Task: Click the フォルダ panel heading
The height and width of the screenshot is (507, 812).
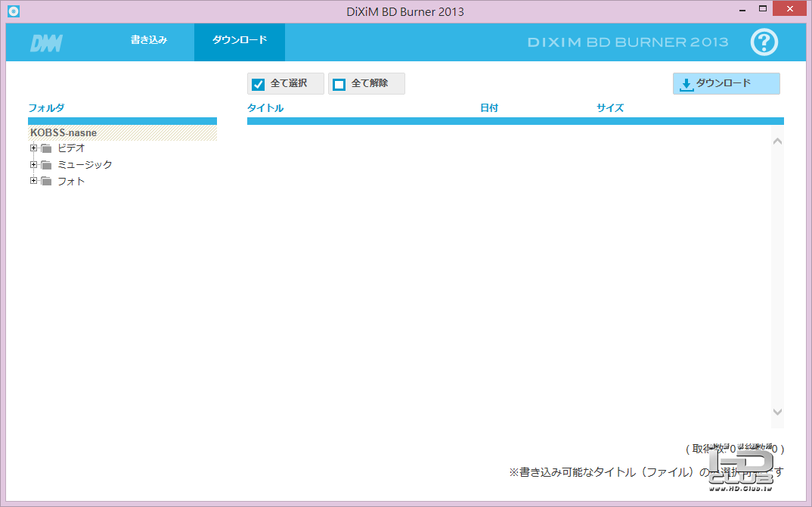Action: click(x=46, y=107)
